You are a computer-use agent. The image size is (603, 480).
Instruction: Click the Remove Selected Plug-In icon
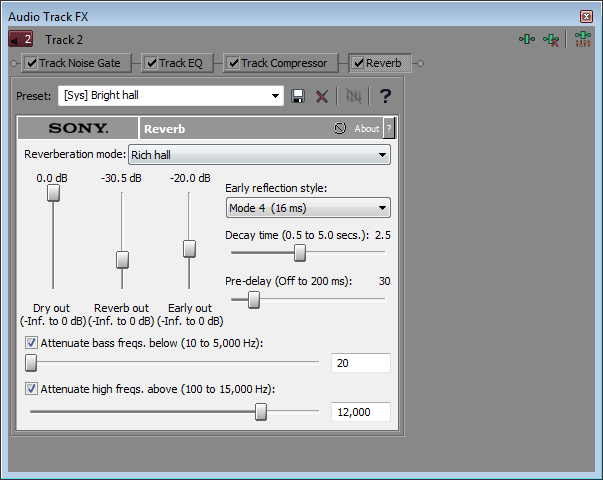(551, 40)
